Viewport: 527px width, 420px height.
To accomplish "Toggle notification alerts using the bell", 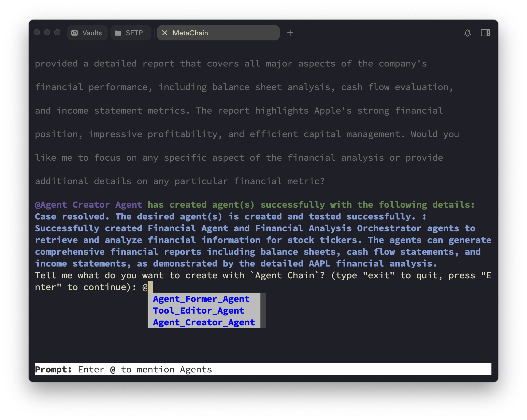I will [467, 33].
